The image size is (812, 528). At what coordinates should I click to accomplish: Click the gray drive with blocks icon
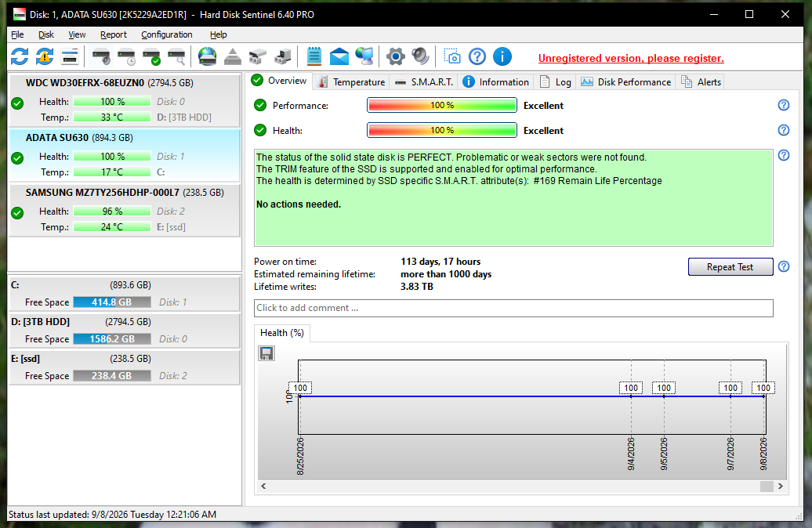coord(257,56)
